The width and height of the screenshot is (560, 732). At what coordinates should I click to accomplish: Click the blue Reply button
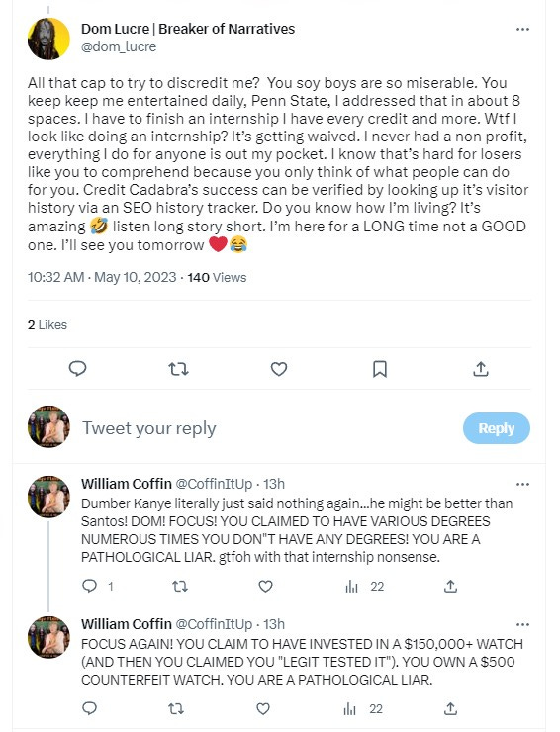point(497,428)
